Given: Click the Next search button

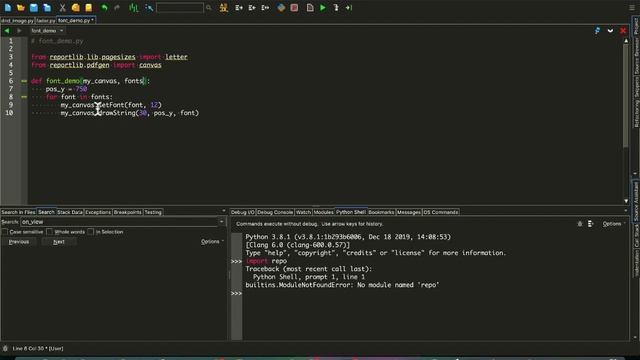Looking at the screenshot, I should (x=59, y=242).
